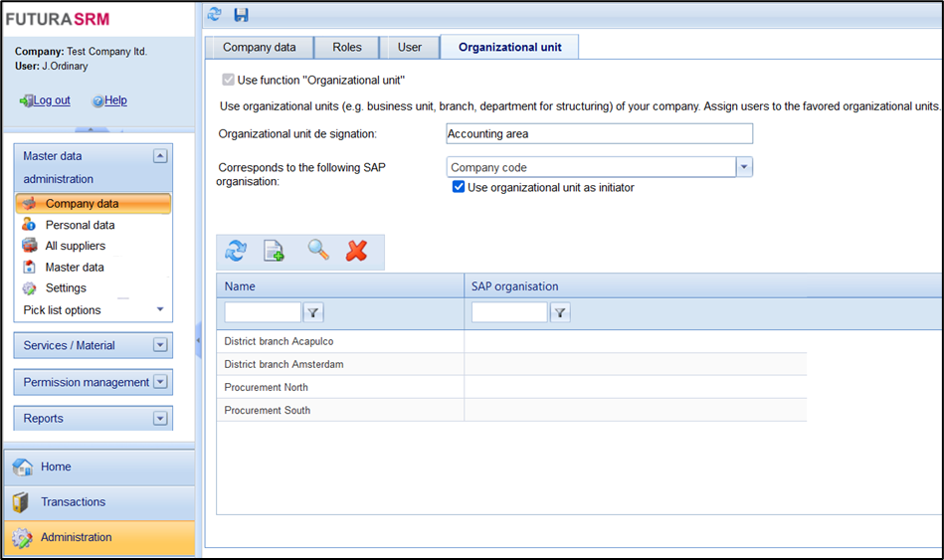The height and width of the screenshot is (560, 944).
Task: Open the magnifier search icon above table
Action: [318, 251]
